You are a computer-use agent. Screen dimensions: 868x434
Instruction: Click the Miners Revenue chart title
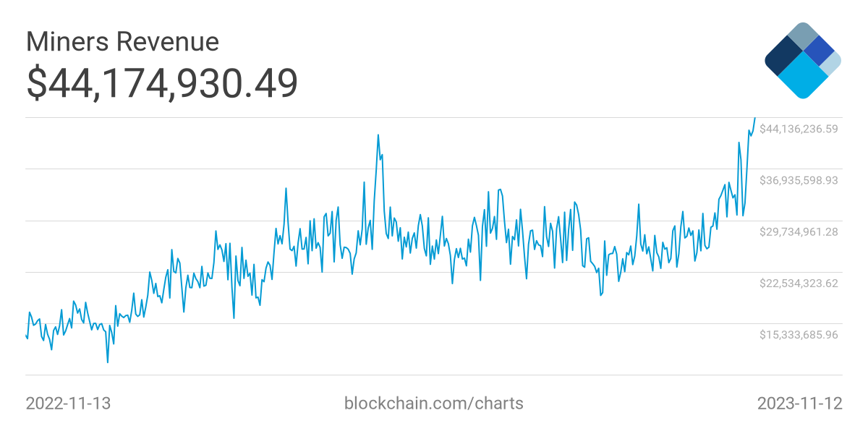(x=122, y=42)
